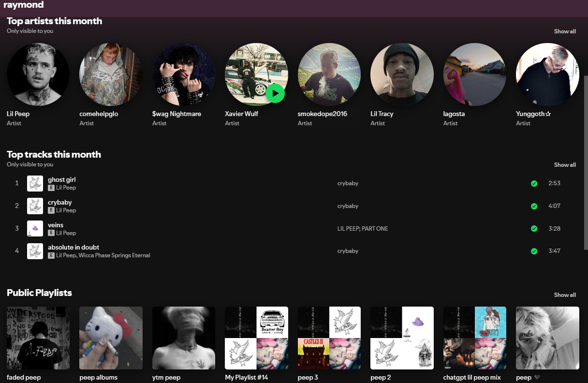The image size is (588, 383).
Task: Open the peep albums Hello Kitty playlist
Action: tap(111, 338)
